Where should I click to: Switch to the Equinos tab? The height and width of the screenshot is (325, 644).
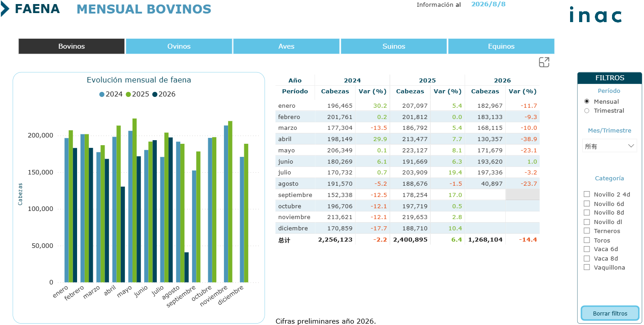(x=501, y=46)
